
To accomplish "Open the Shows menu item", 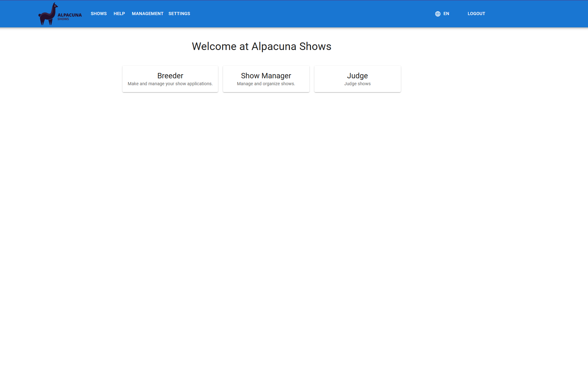I will tap(99, 14).
